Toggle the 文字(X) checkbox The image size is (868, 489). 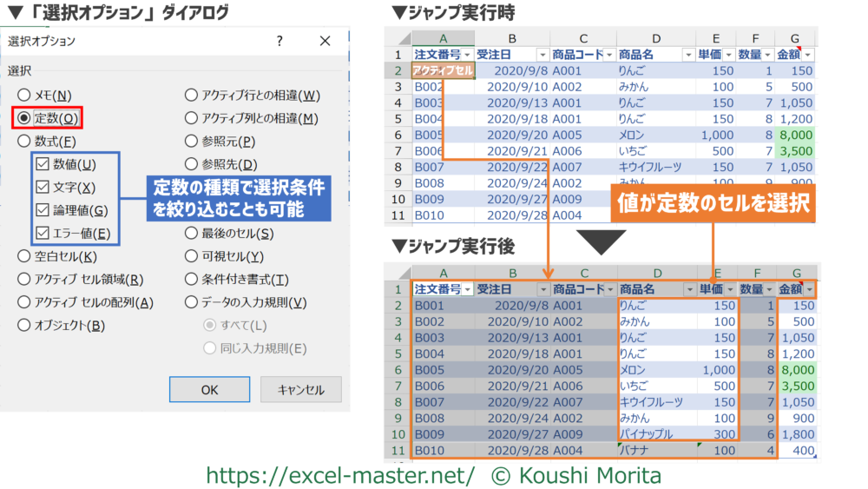click(42, 187)
